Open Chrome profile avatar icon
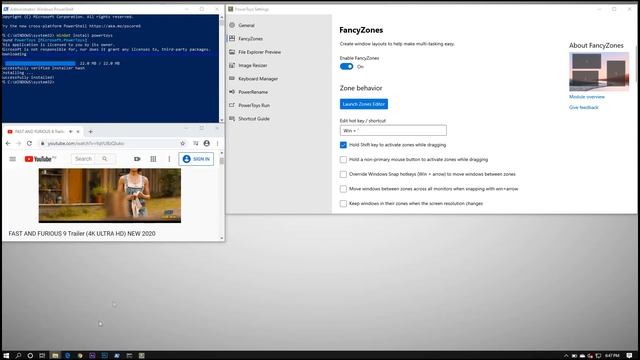The width and height of the screenshot is (640, 360). 207,143
